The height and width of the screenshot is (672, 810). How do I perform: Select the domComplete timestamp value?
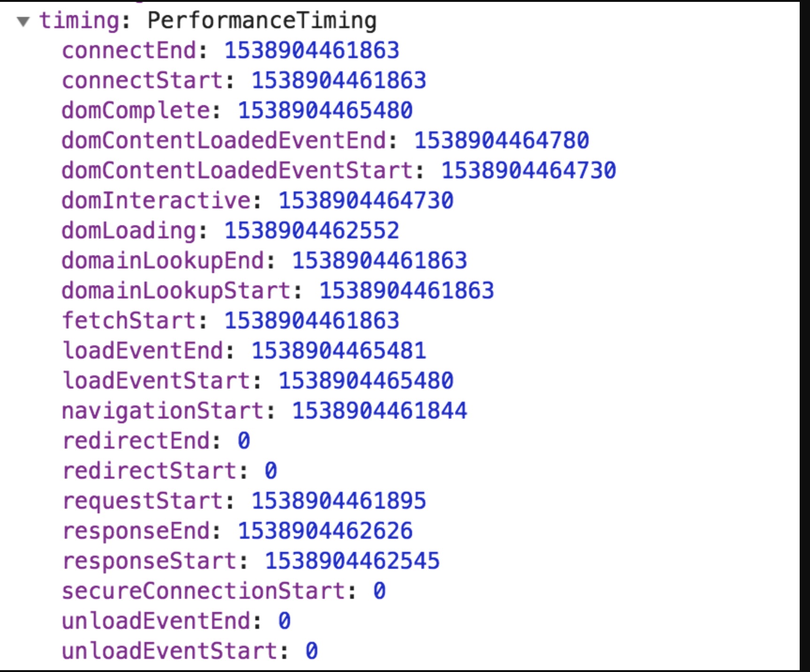[325, 111]
